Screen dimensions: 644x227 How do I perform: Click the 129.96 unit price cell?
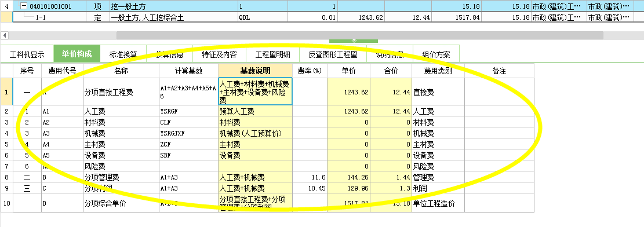coord(349,188)
